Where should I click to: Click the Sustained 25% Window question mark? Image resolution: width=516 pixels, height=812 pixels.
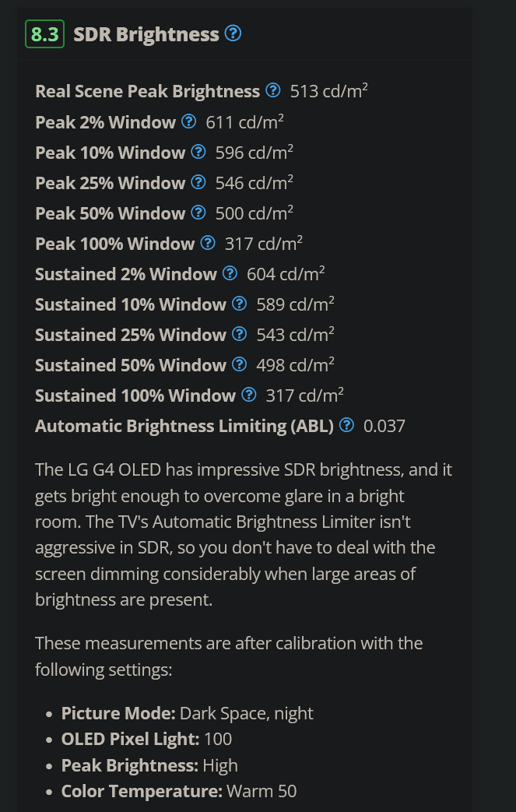(240, 333)
